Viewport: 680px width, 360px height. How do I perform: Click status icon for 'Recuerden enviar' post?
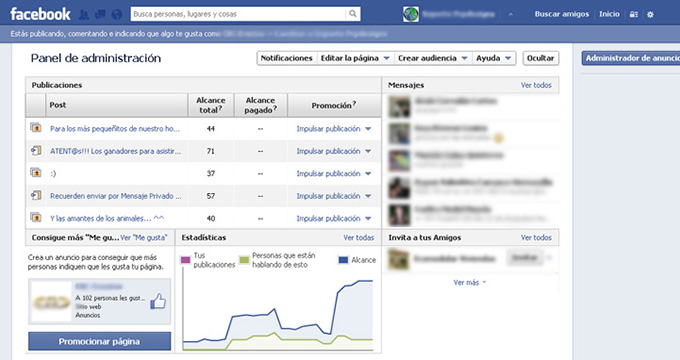[x=36, y=195]
